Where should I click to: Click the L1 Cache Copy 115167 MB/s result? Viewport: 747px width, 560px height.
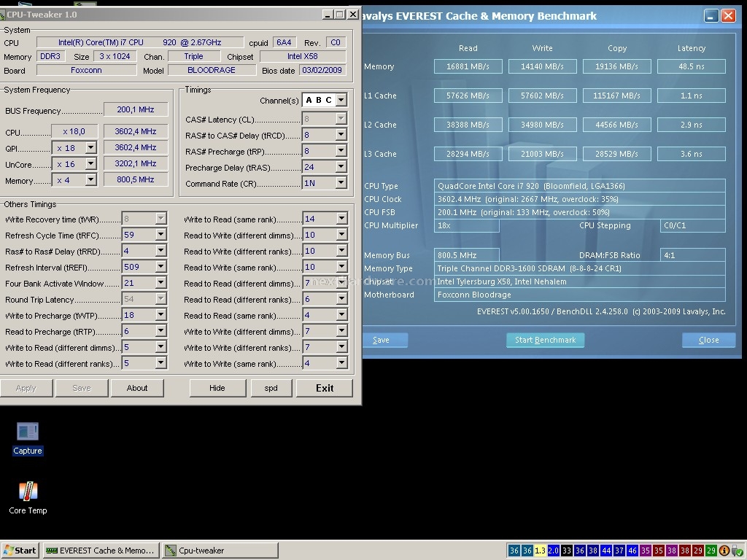[616, 96]
